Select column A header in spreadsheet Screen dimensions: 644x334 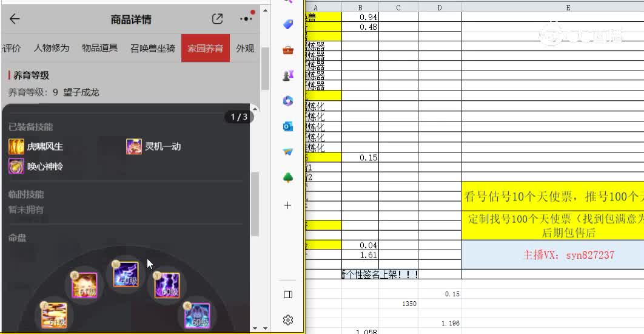[x=317, y=7]
